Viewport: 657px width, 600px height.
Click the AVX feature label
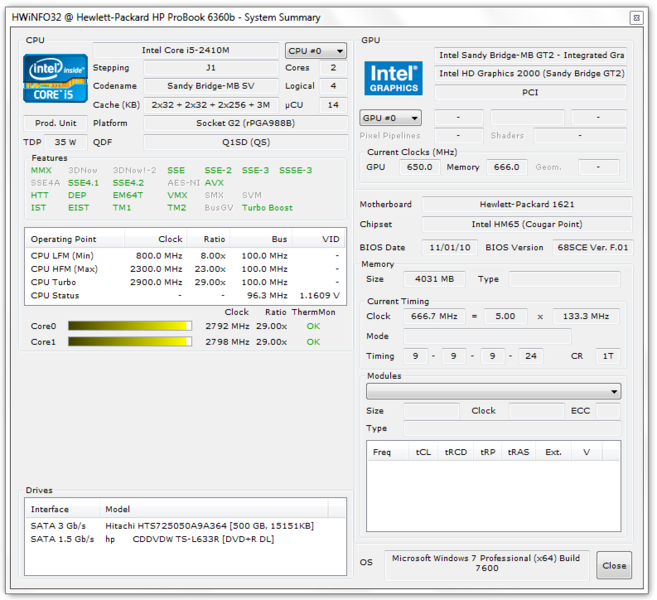point(214,183)
